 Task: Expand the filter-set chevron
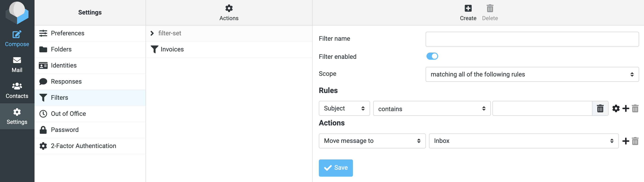click(x=152, y=33)
